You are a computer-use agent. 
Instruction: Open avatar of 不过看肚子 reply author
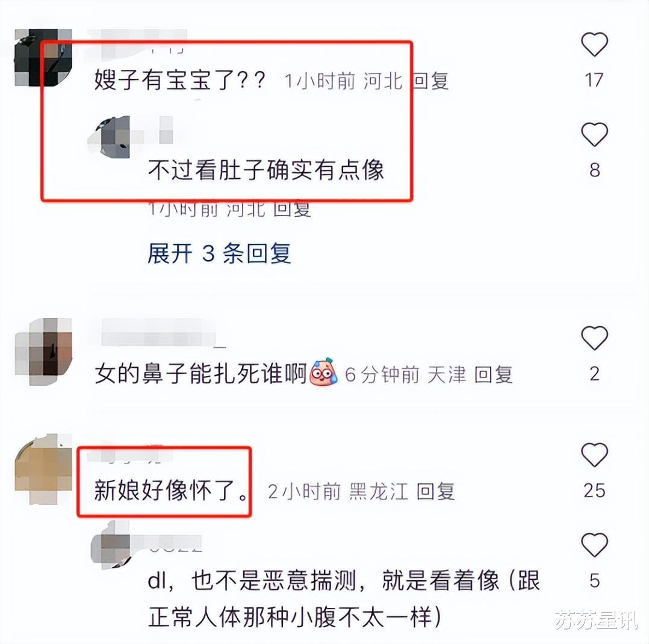tap(110, 137)
